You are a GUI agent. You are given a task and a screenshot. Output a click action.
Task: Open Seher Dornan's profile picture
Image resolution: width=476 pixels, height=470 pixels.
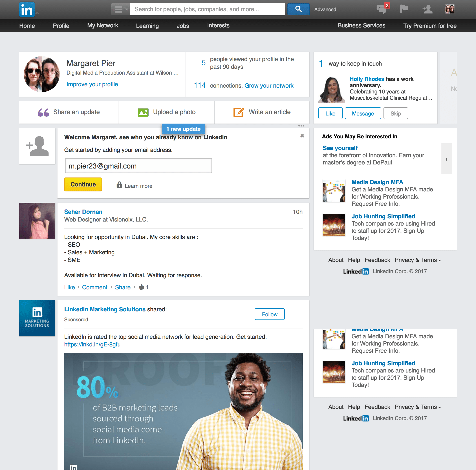tap(37, 221)
